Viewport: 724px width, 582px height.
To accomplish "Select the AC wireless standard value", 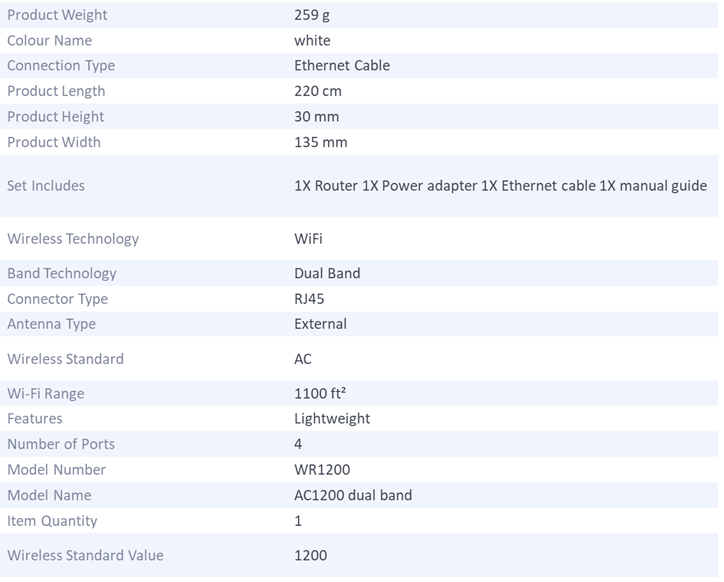I will (303, 359).
